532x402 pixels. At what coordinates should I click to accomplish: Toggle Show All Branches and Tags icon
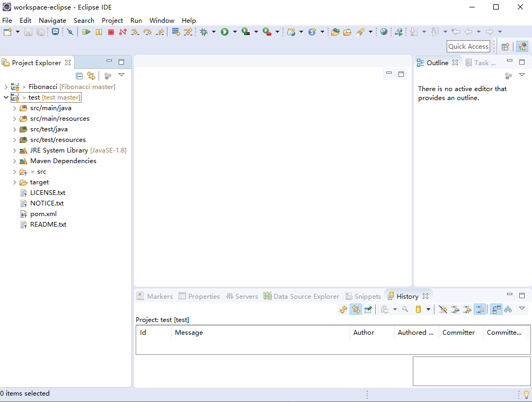coord(508,309)
